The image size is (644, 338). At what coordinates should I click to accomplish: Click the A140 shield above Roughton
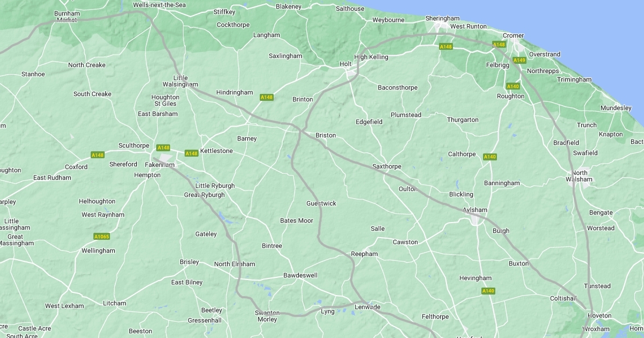point(513,86)
